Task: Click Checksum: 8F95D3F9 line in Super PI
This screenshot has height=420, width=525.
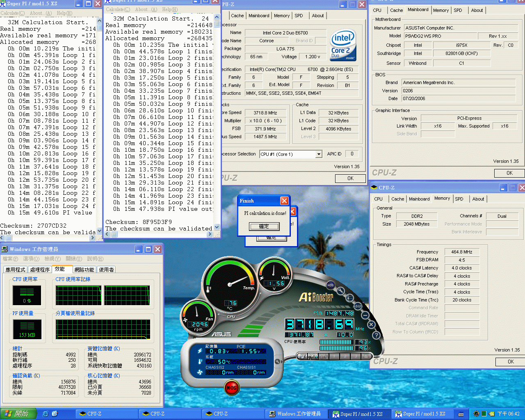Action: tap(139, 222)
